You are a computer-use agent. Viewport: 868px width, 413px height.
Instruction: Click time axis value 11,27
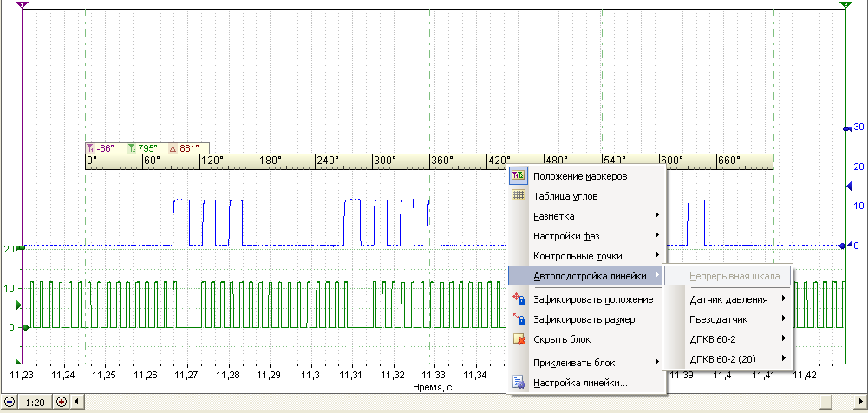[187, 375]
